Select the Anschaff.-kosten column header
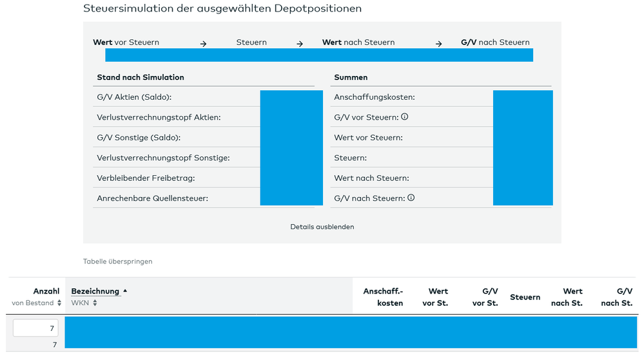Image resolution: width=644 pixels, height=356 pixels. [x=383, y=297]
